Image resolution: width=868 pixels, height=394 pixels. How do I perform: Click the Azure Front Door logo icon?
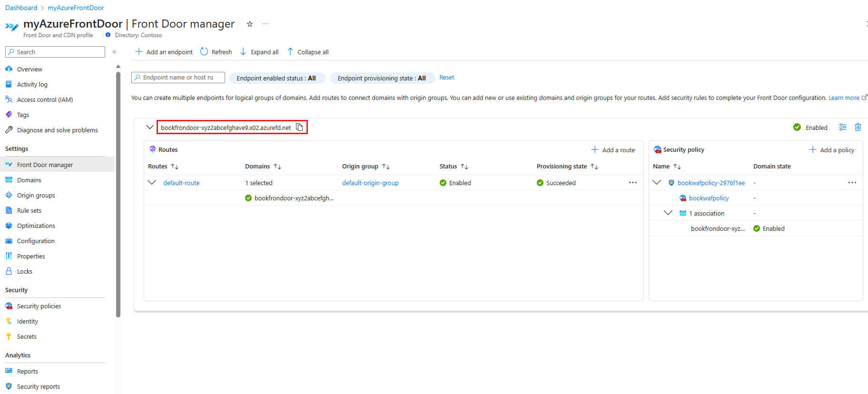[x=12, y=27]
